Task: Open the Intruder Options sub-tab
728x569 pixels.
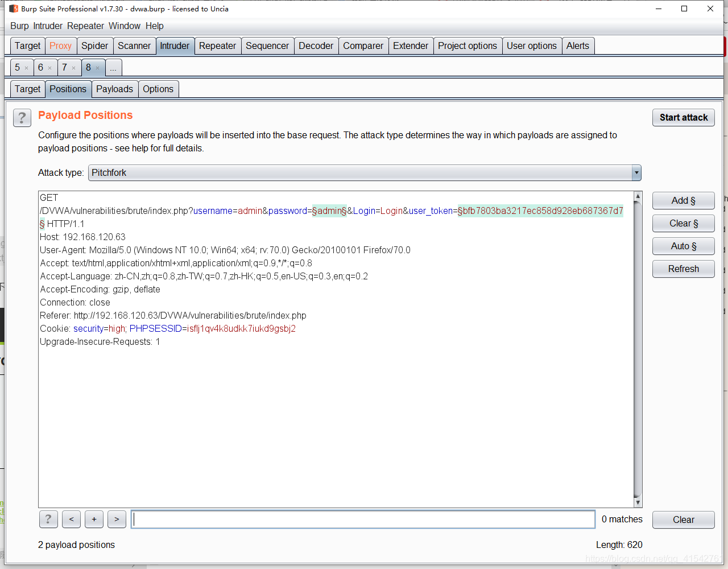Action: point(158,89)
